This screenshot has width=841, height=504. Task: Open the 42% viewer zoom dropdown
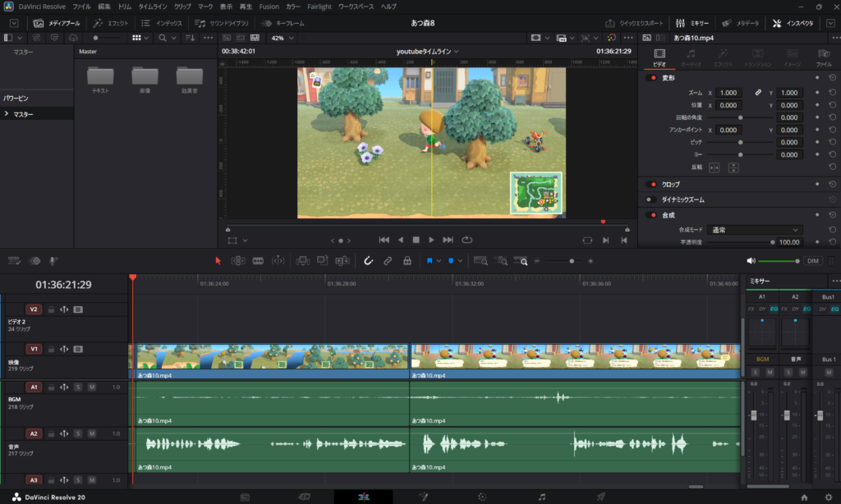point(283,38)
